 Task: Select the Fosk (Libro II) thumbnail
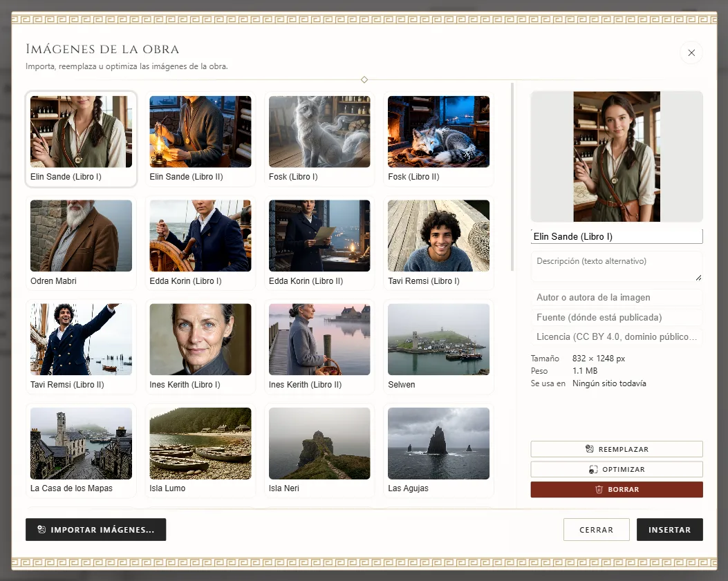[439, 139]
